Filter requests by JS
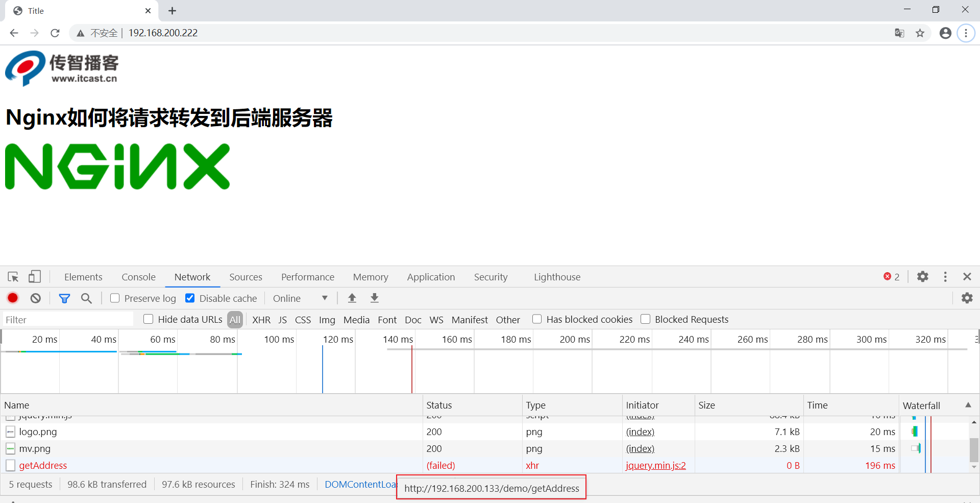Image resolution: width=980 pixels, height=503 pixels. coord(282,320)
